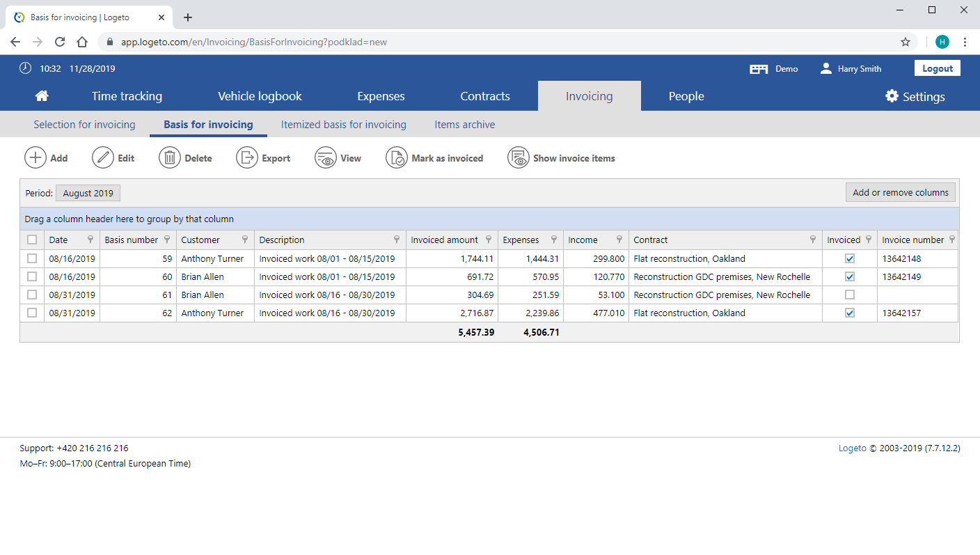Open the Contract column filter

click(x=813, y=240)
